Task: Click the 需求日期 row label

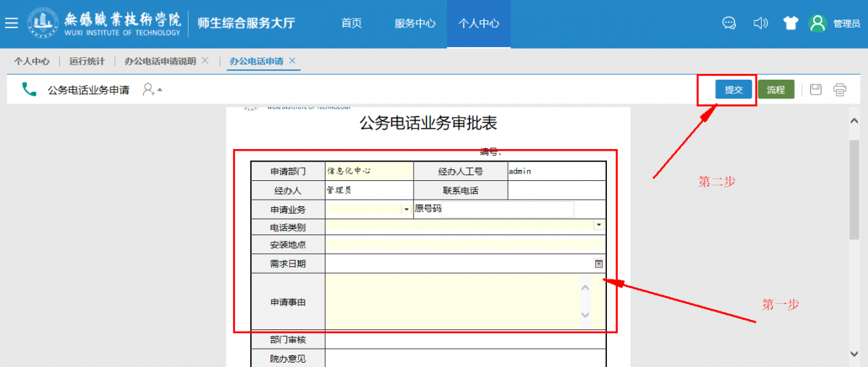Action: point(288,263)
